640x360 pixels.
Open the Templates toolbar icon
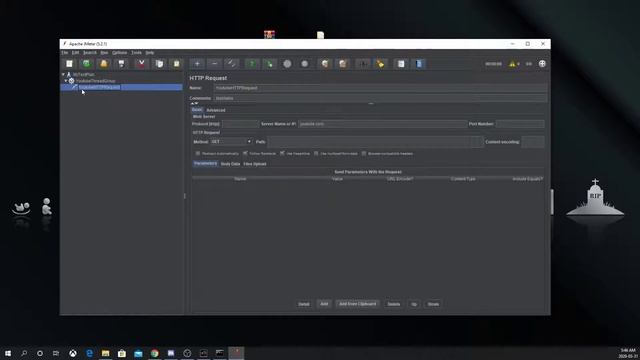pyautogui.click(x=87, y=64)
